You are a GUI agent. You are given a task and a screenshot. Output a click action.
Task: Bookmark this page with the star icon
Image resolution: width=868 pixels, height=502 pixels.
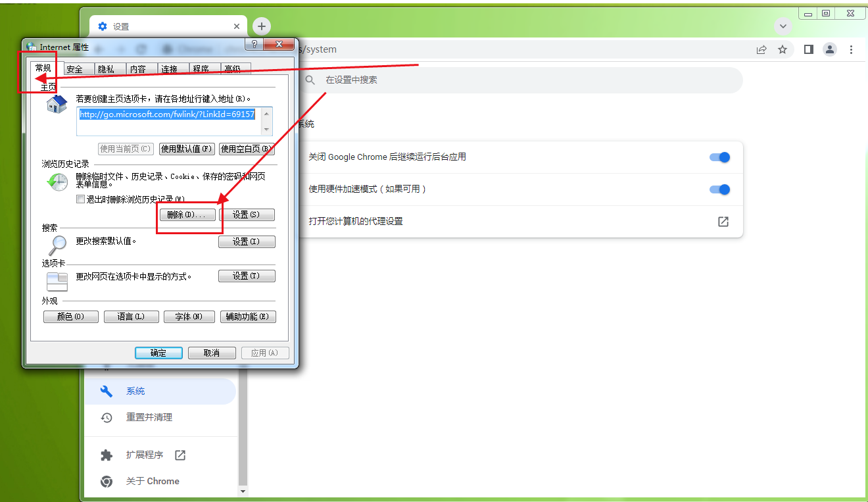click(x=783, y=49)
